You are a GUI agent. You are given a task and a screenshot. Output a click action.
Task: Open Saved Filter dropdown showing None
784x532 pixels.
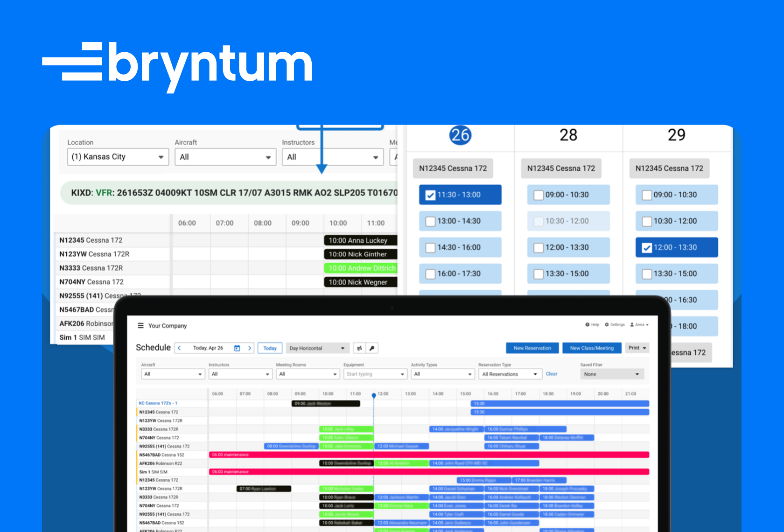[x=612, y=374]
